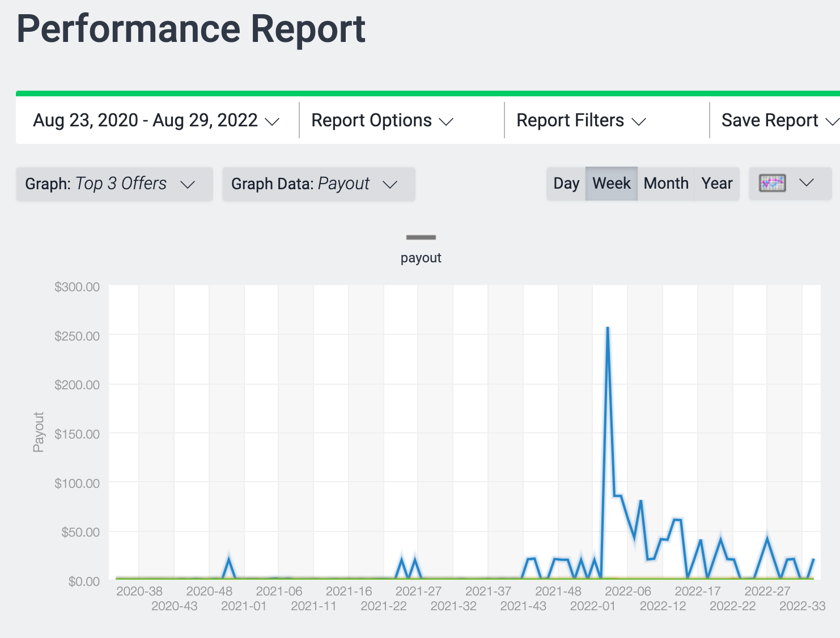Click the 2022-01 x-axis label
This screenshot has width=840, height=638.
point(592,606)
